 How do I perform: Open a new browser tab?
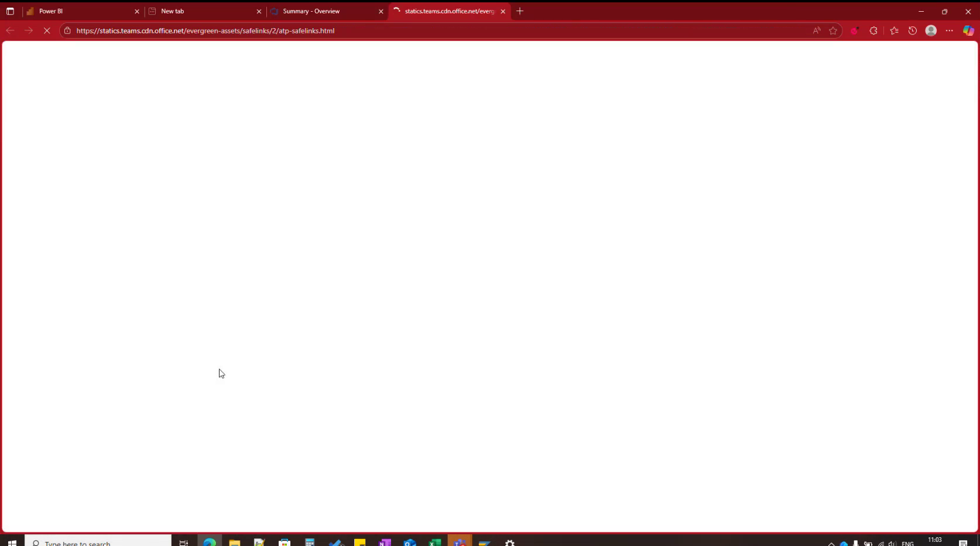tap(519, 11)
